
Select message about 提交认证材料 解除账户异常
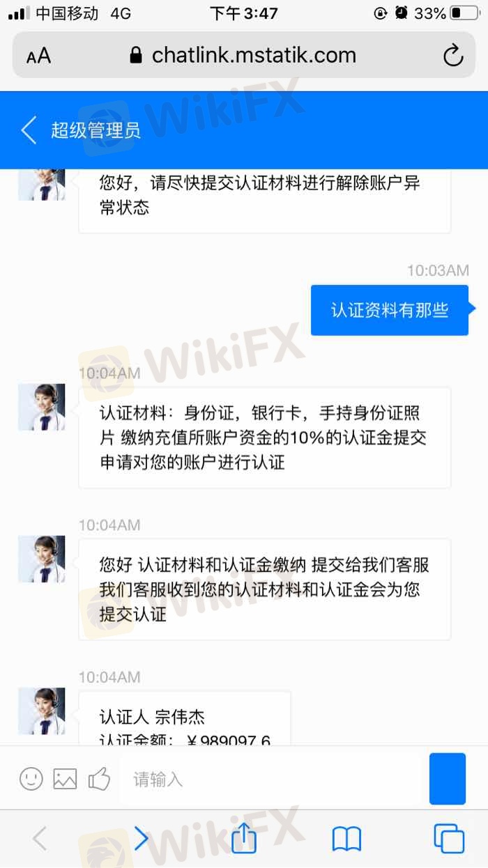point(265,199)
